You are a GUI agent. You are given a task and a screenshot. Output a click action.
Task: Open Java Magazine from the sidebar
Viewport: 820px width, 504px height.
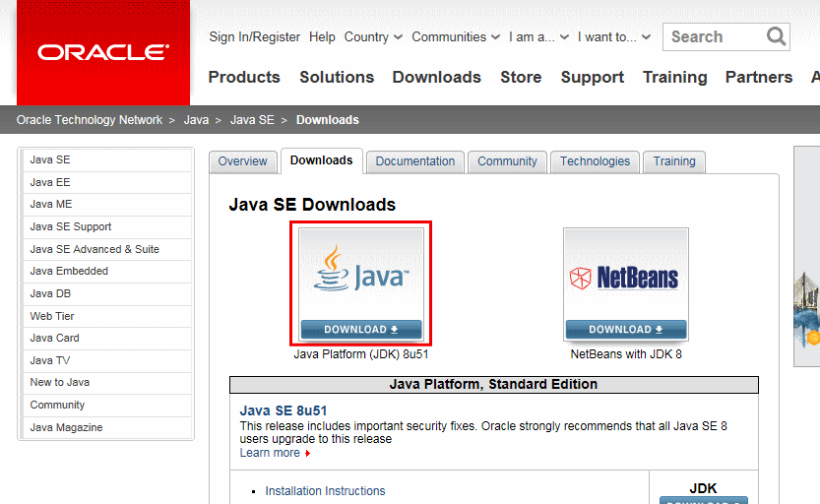pos(66,427)
